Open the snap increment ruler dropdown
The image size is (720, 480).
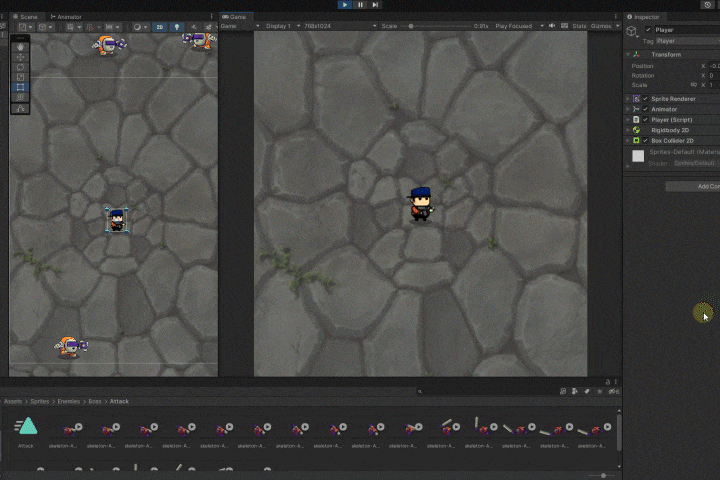(112, 27)
